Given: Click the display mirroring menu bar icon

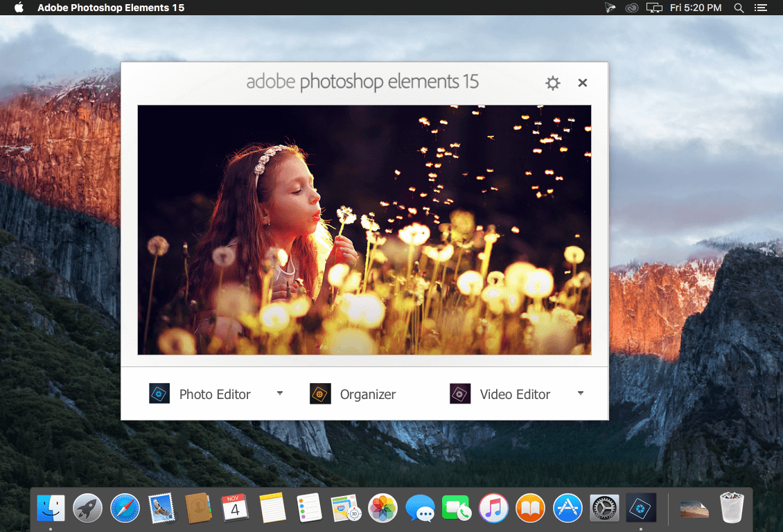Looking at the screenshot, I should coord(654,8).
